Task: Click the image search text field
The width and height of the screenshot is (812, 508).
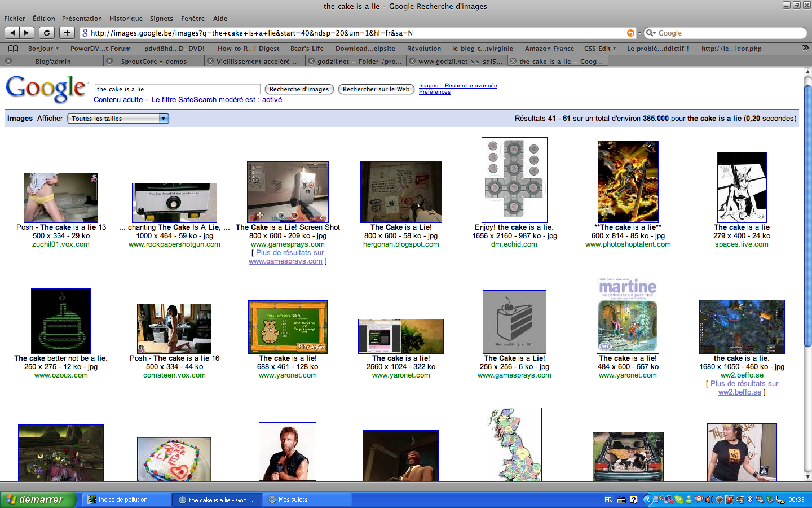Action: (178, 89)
